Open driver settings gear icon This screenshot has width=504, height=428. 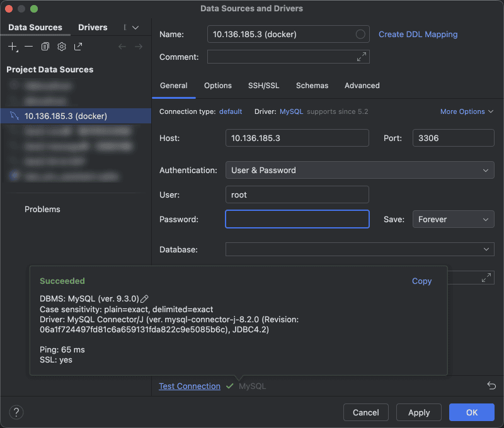pyautogui.click(x=61, y=47)
